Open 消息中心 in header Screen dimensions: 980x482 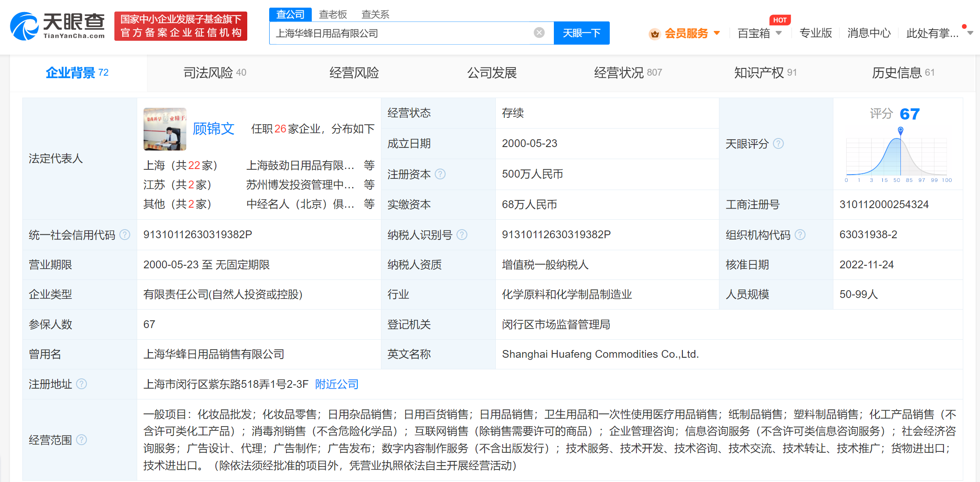pyautogui.click(x=869, y=33)
